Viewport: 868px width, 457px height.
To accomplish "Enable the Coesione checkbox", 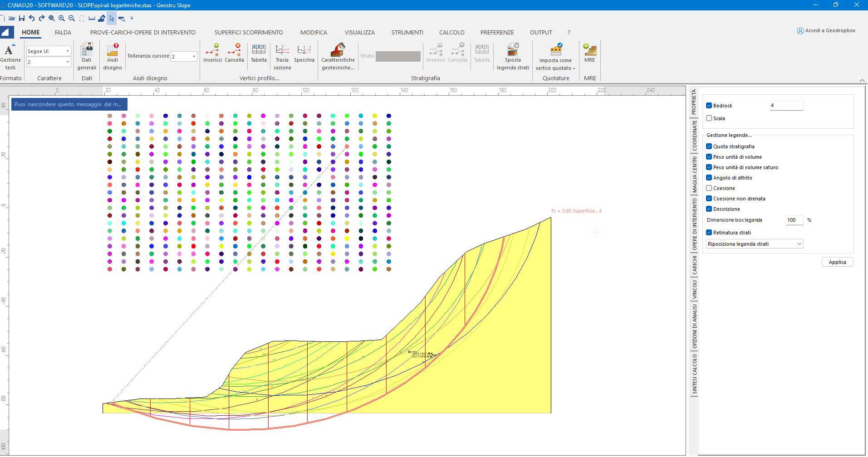I will coord(709,188).
